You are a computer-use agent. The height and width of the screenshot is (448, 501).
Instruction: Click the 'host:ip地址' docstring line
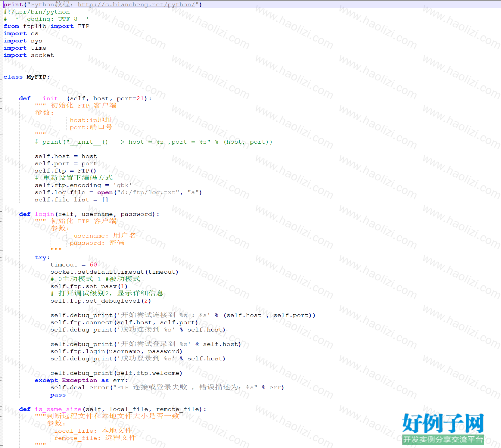coord(91,120)
